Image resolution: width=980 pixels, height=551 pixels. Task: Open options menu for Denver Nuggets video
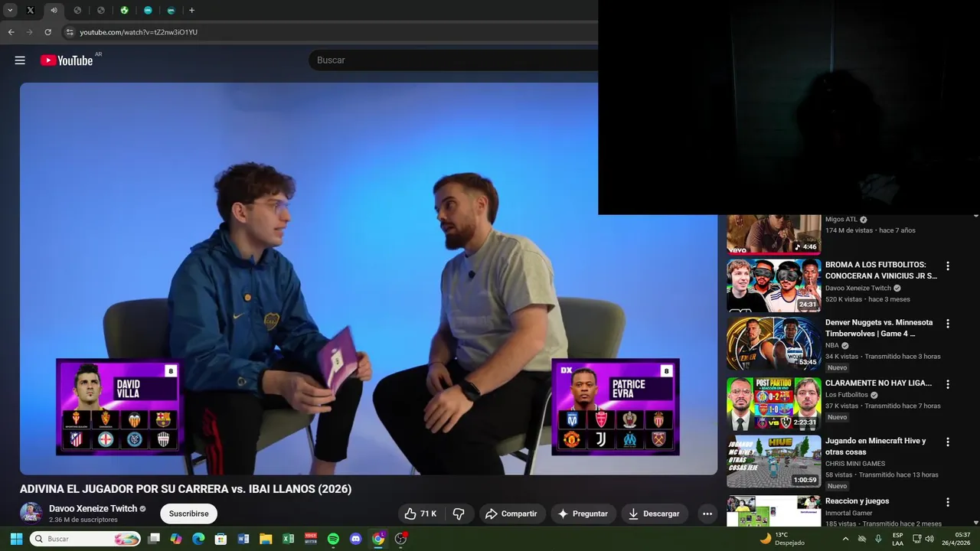coord(948,324)
